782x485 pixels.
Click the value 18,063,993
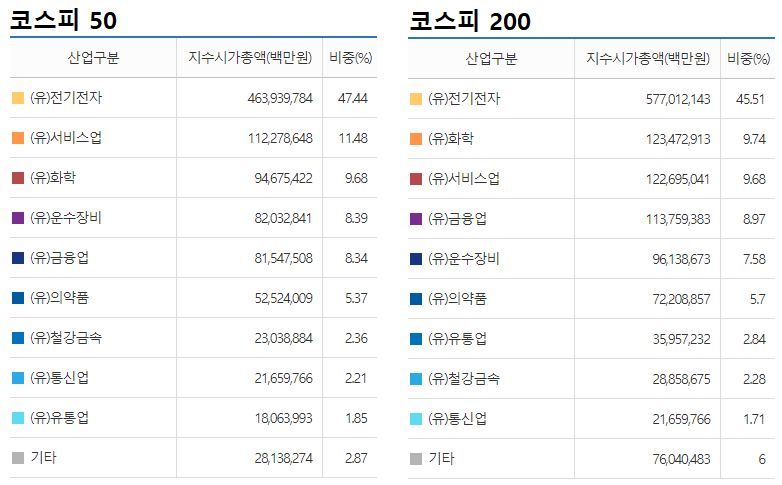tap(283, 418)
